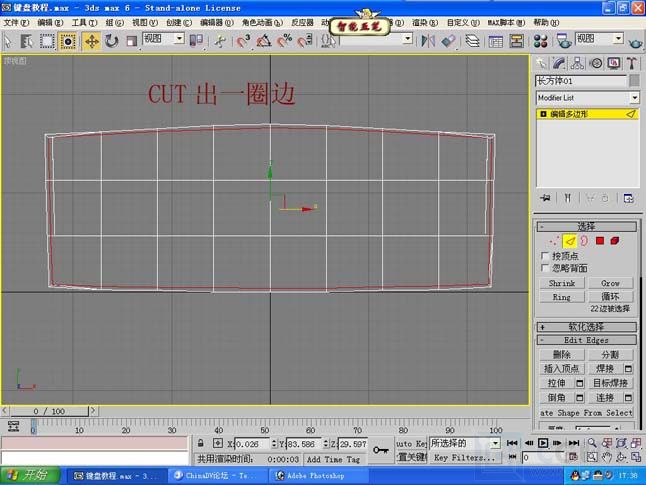Click the Grow button
The height and width of the screenshot is (485, 646).
tap(610, 283)
